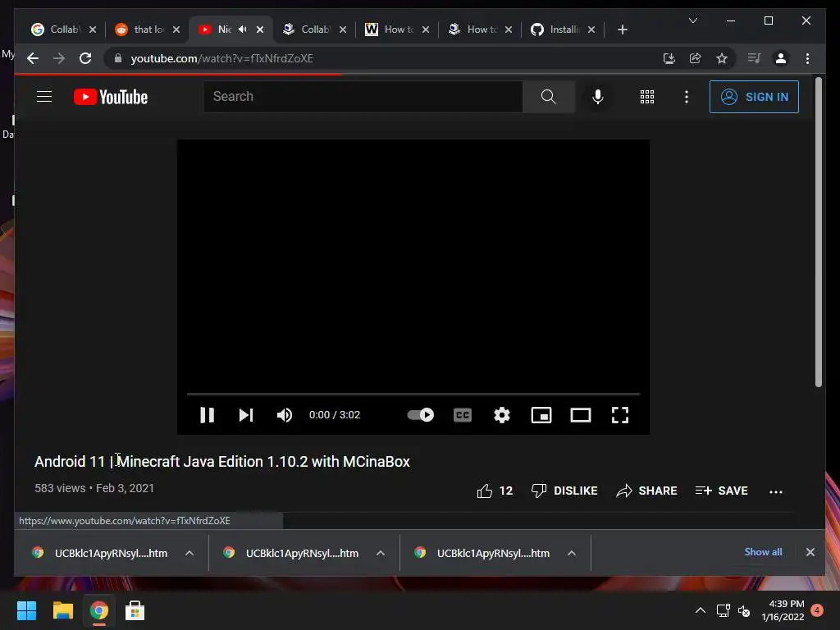Reload the current page
The width and height of the screenshot is (840, 630).
pyautogui.click(x=85, y=58)
